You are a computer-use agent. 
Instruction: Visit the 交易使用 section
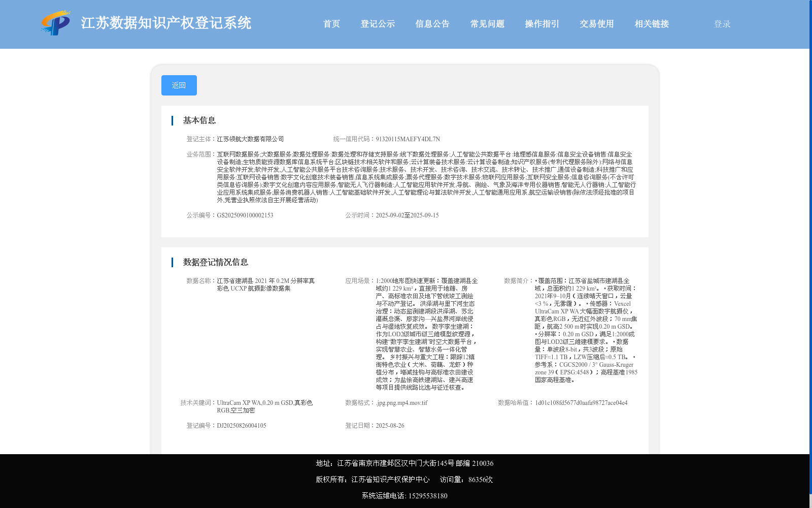596,24
